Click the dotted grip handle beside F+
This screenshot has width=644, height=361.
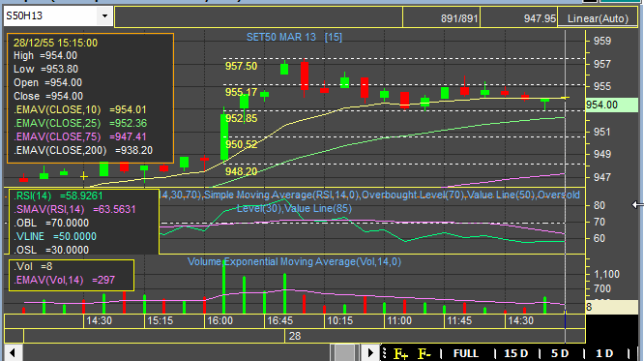[385, 353]
